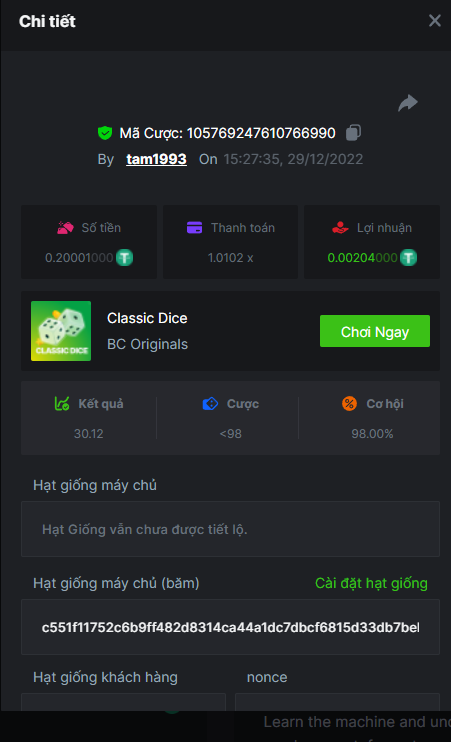The image size is (451, 742).
Task: Click the Classic Dice game title
Action: point(147,318)
